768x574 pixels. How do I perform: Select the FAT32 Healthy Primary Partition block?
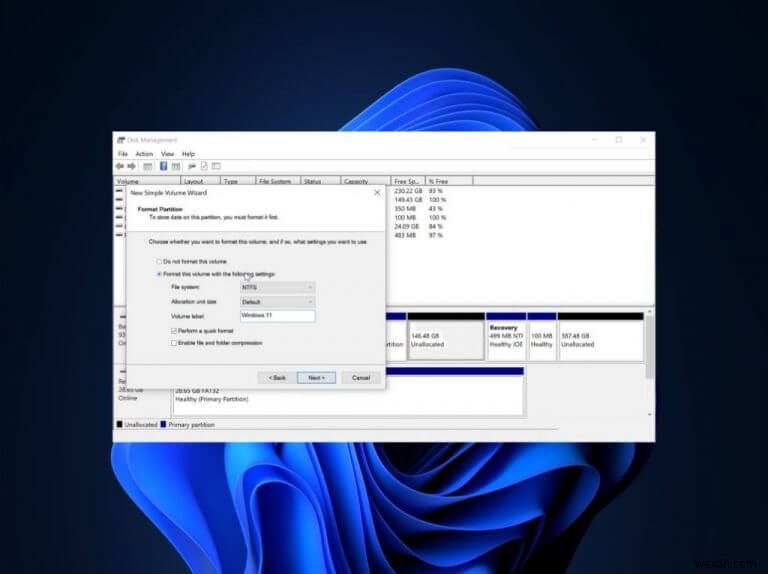[348, 392]
